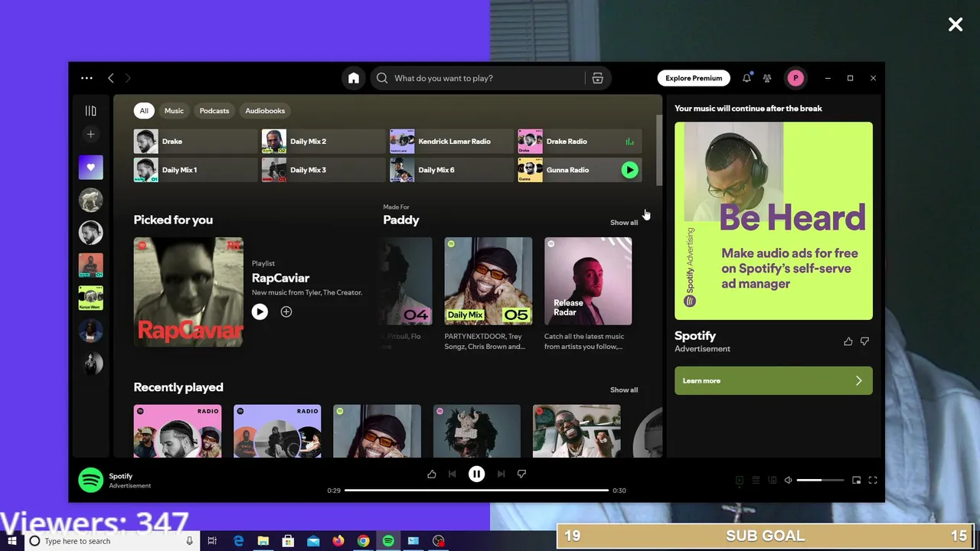Click Learn more on the ad

pos(773,380)
